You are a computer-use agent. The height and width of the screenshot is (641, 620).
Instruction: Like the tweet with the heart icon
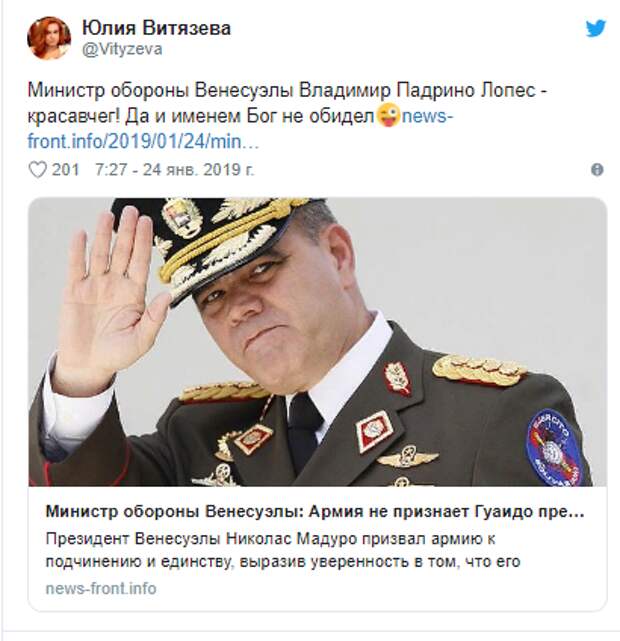coord(38,170)
